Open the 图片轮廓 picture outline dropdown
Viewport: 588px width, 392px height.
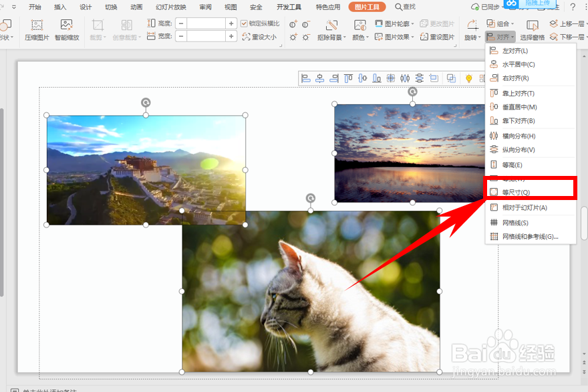[x=394, y=23]
